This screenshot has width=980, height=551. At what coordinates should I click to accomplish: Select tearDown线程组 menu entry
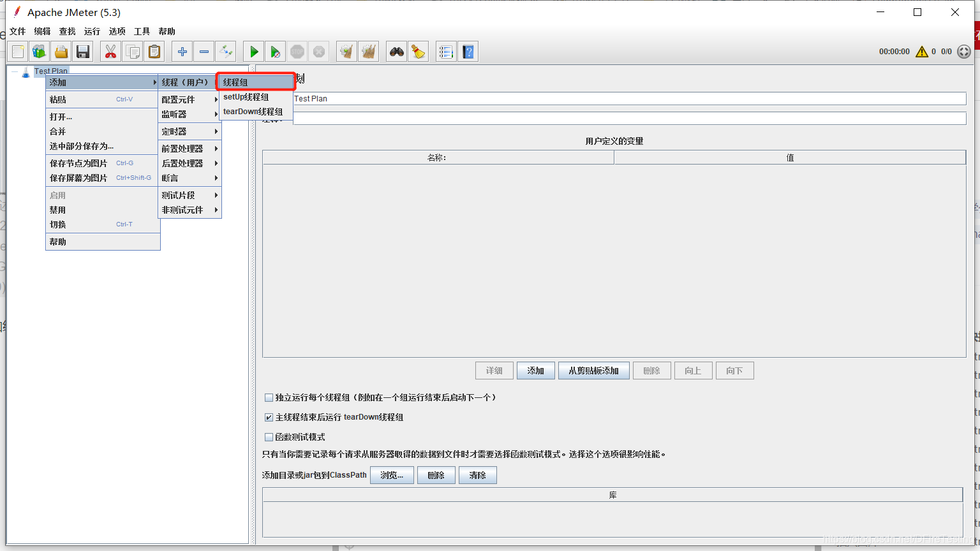pyautogui.click(x=256, y=112)
